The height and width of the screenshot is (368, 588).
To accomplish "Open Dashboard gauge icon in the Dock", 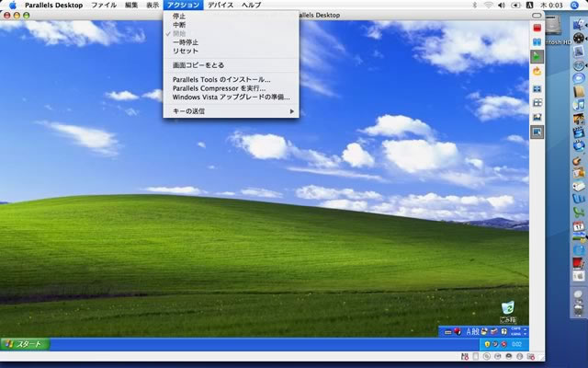I will [579, 38].
